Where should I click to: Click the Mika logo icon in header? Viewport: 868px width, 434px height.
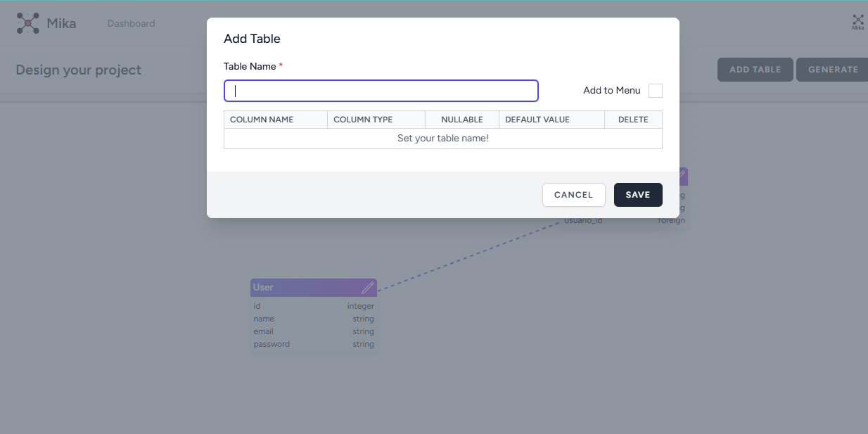pyautogui.click(x=28, y=23)
